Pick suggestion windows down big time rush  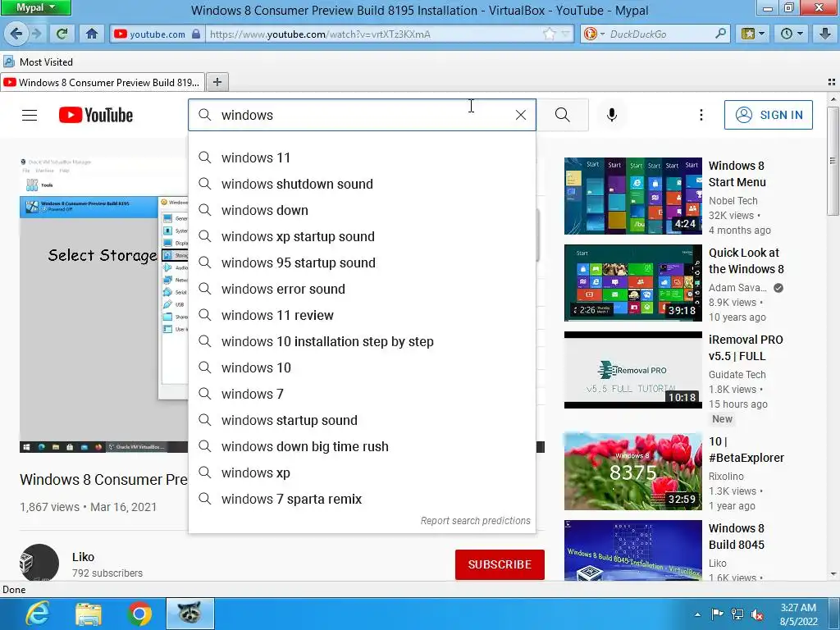362,446
